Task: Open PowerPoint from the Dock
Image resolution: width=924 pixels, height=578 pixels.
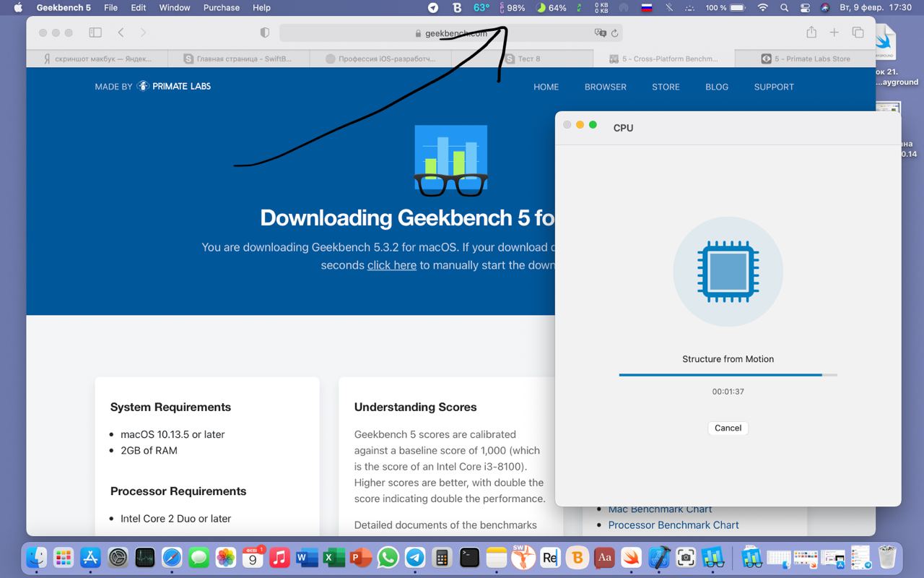Action: (361, 557)
